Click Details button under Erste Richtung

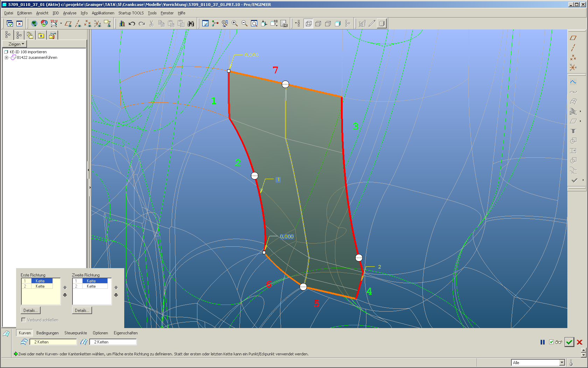tap(30, 311)
